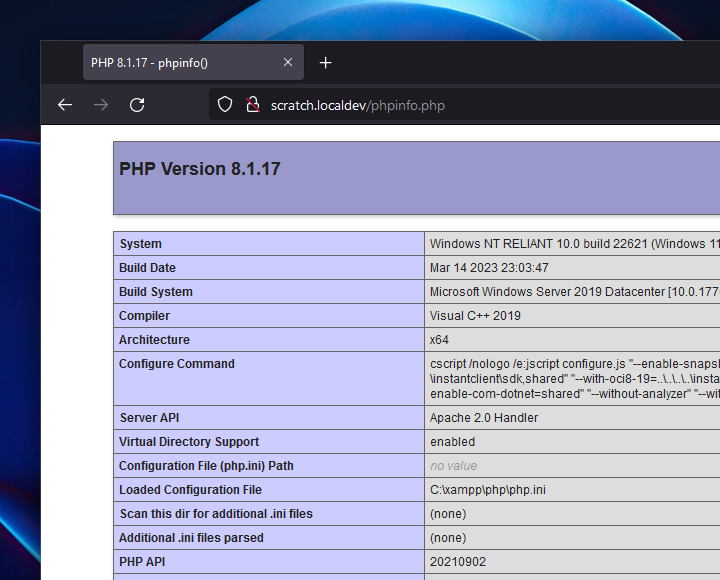This screenshot has width=720, height=580.
Task: Click the Configure Command label
Action: click(x=177, y=364)
